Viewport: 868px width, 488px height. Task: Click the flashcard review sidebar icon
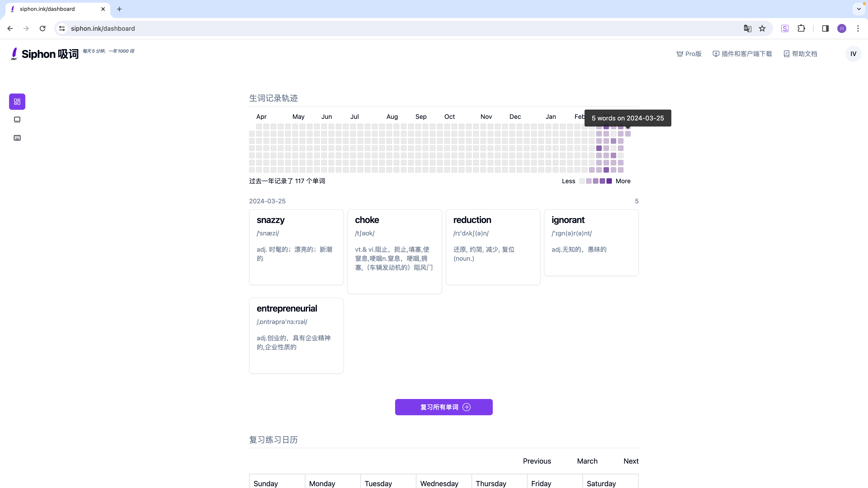pyautogui.click(x=17, y=120)
